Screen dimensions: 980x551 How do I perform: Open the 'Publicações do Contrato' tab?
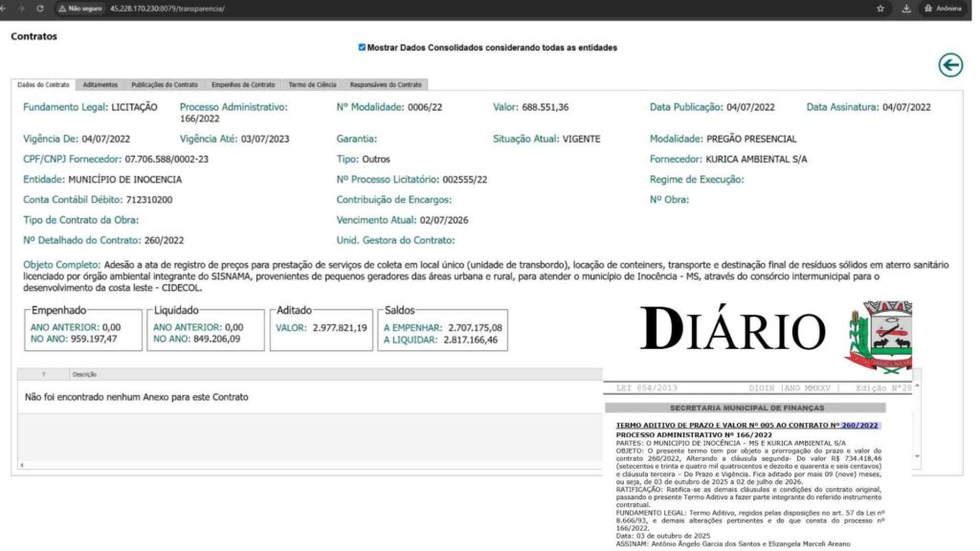(164, 84)
